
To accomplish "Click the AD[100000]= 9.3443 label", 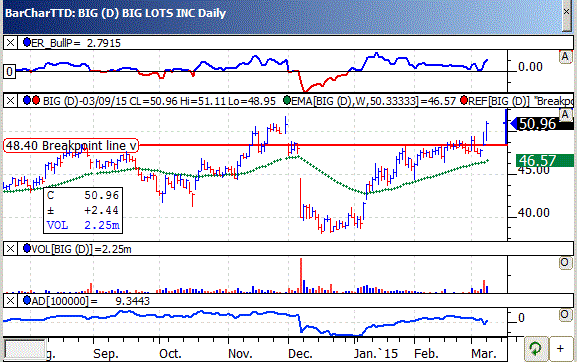I will click(x=91, y=301).
